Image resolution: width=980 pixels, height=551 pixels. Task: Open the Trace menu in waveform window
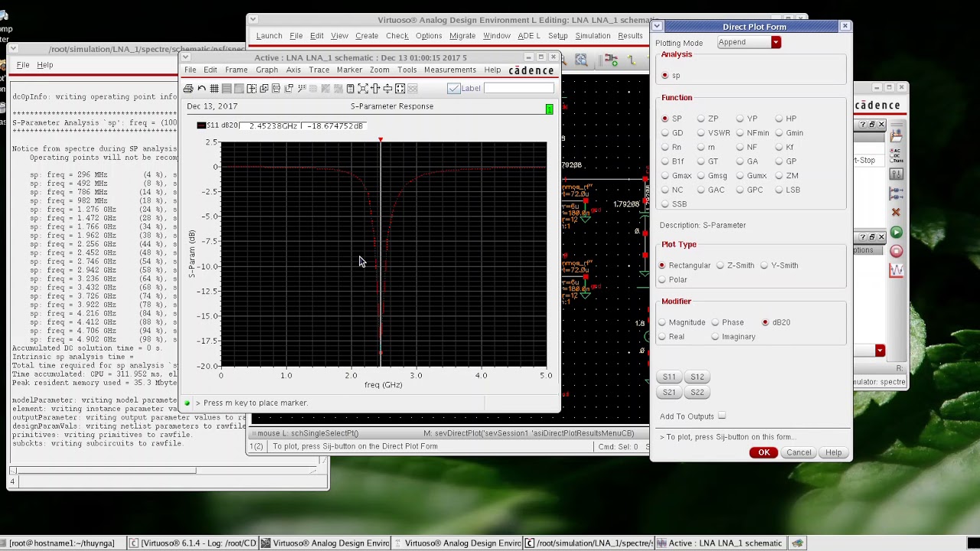(319, 70)
